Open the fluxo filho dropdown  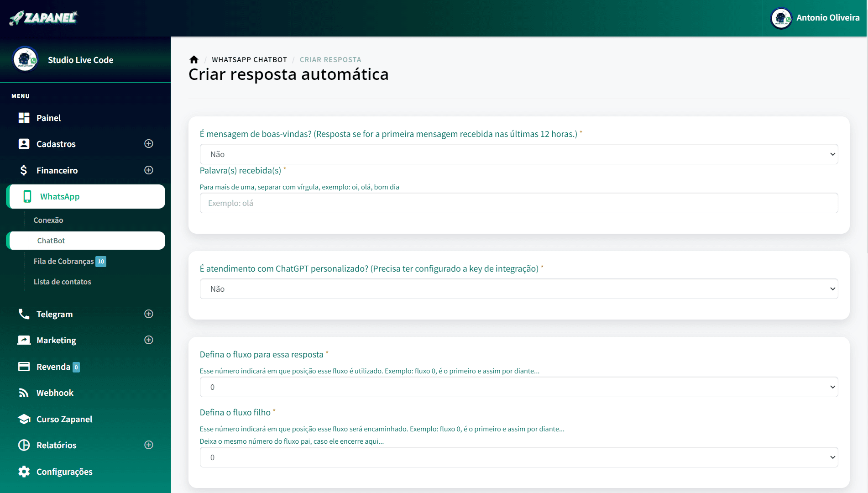[x=518, y=457]
